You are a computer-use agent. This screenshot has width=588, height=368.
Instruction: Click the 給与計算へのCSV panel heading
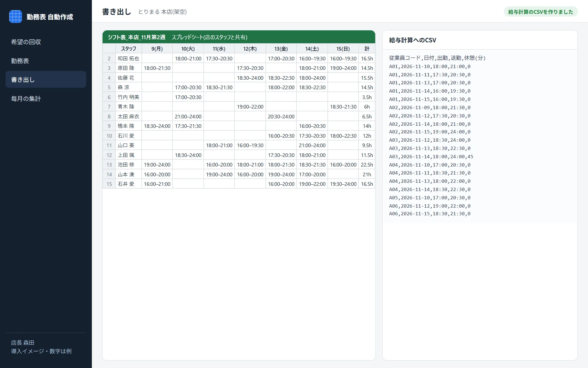click(x=413, y=40)
